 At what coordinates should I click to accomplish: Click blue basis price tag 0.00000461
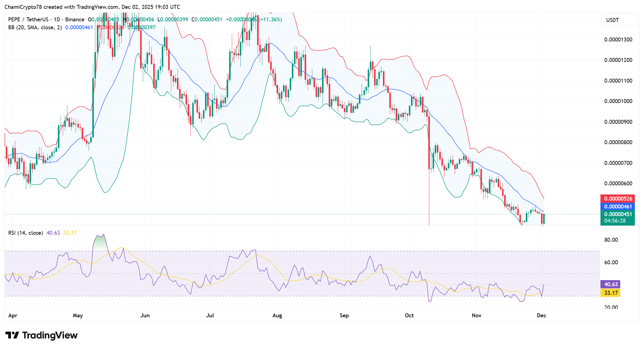coord(618,206)
